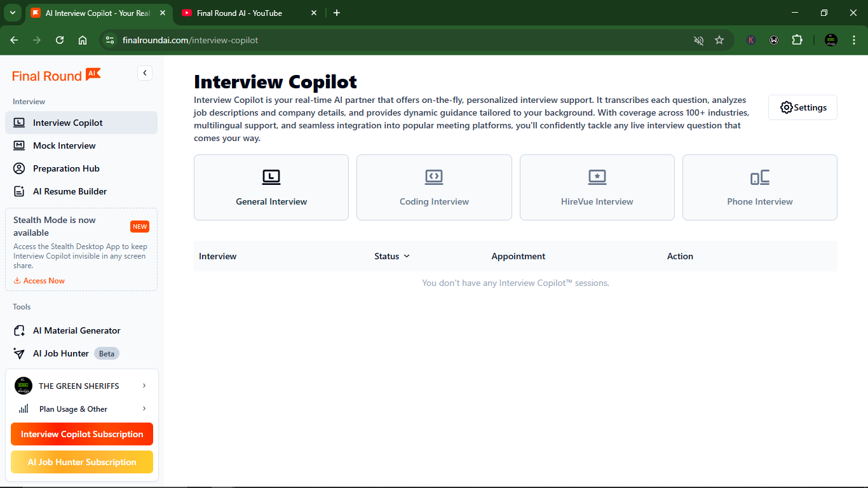Open AI Job Hunter tool

pyautogui.click(x=81, y=353)
